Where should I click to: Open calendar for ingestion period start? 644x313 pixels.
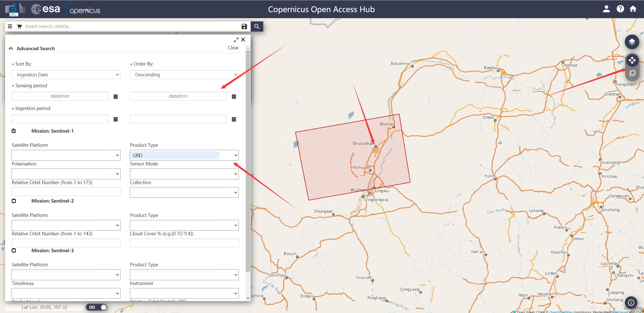tap(115, 119)
